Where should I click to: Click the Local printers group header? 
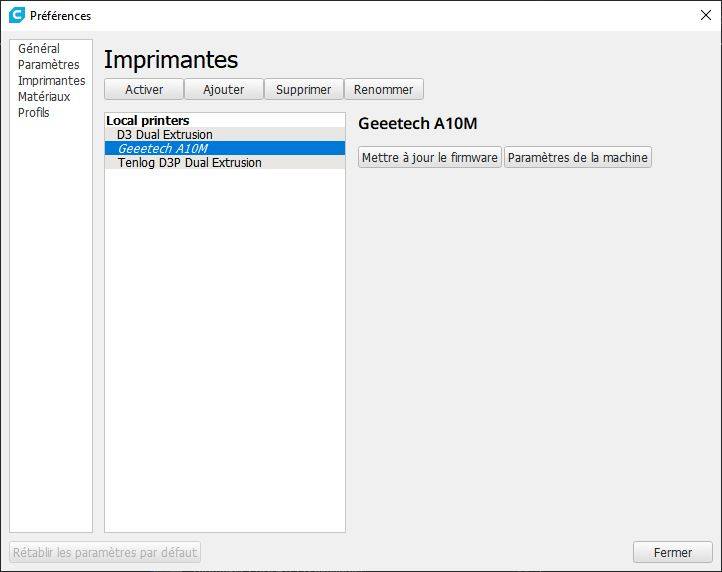[148, 121]
